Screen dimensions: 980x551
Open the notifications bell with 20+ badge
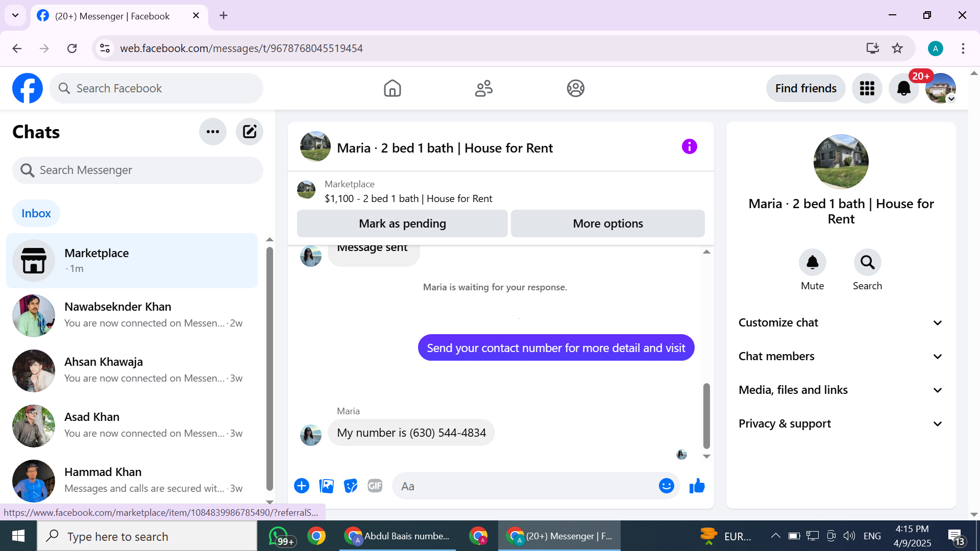coord(903,88)
